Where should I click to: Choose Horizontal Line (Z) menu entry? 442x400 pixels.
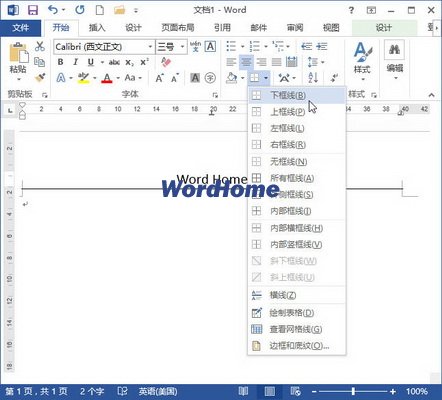297,295
